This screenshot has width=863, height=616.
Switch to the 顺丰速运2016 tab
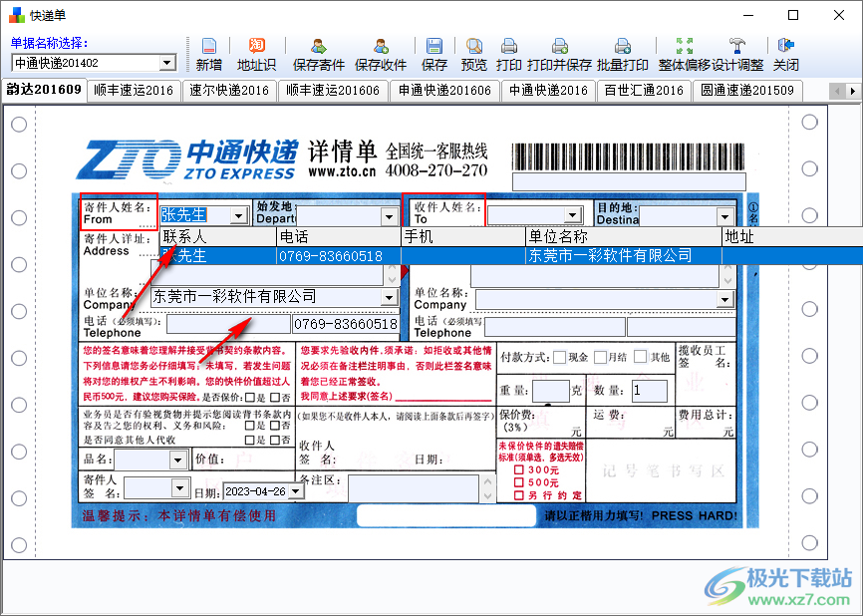134,90
